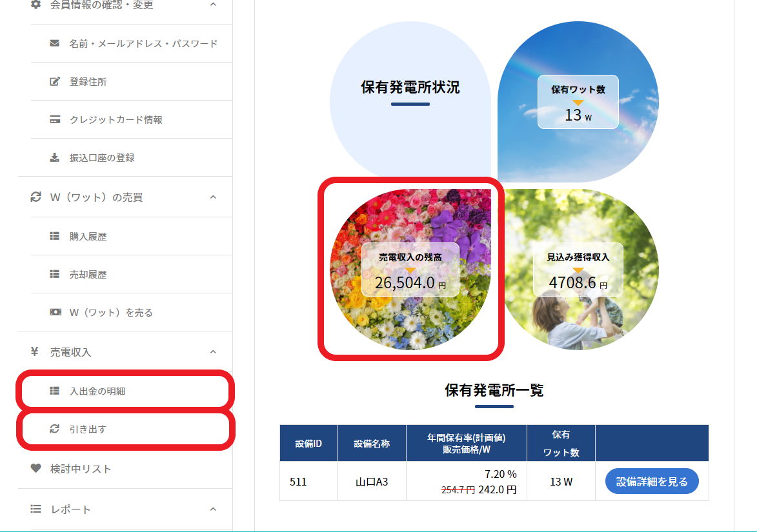Viewport: 757px width, 532px height.
Task: Select the 山口A3 table row cell
Action: click(x=371, y=482)
